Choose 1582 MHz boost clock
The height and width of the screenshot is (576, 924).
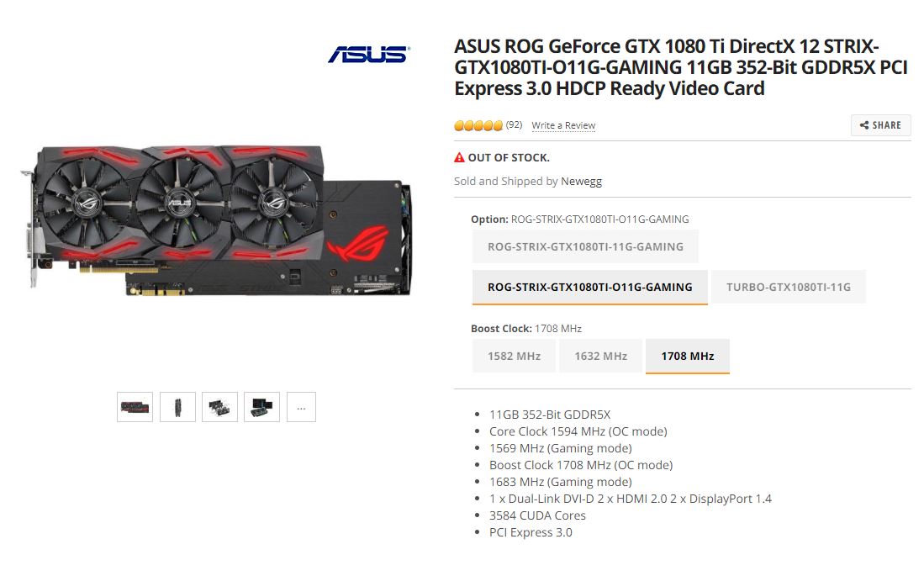[x=514, y=356]
